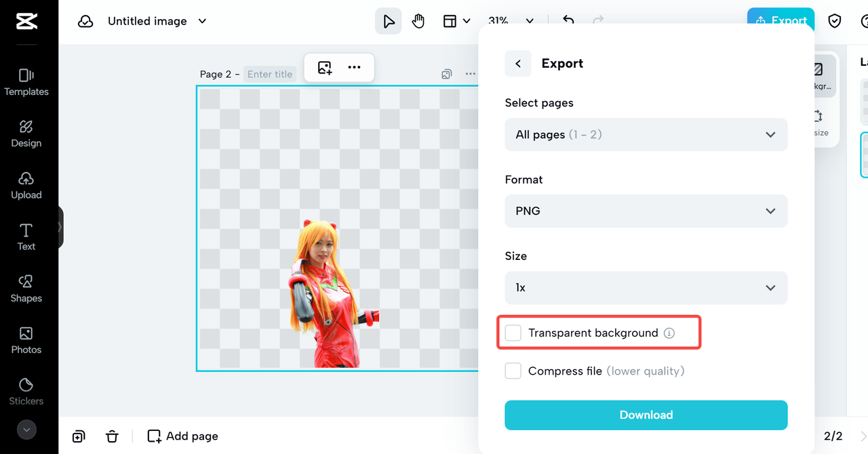
Task: Click the 2/2 page counter
Action: click(833, 436)
